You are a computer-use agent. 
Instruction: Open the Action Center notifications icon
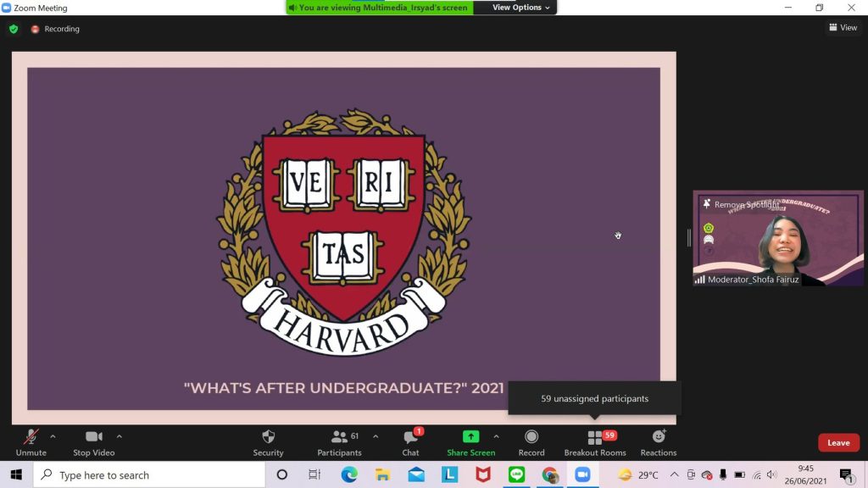[846, 474]
